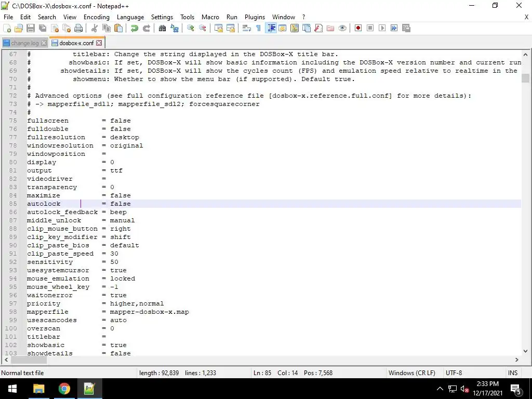Open Find with the binoculars icon
Screen dimensions: 532x399
163,28
